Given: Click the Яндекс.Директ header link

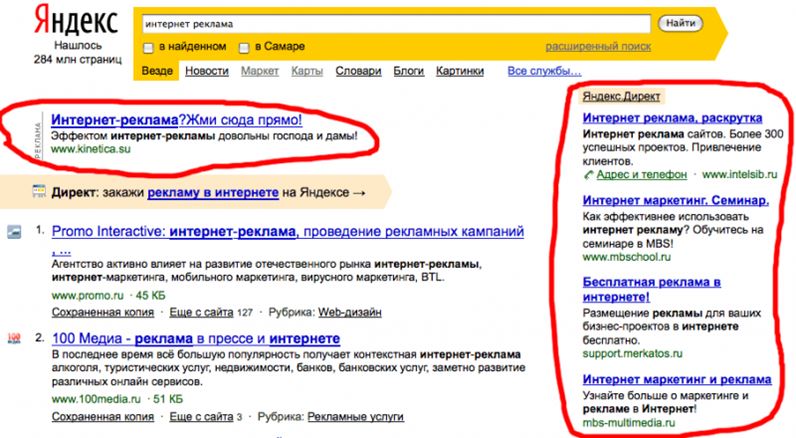Looking at the screenshot, I should click(619, 97).
